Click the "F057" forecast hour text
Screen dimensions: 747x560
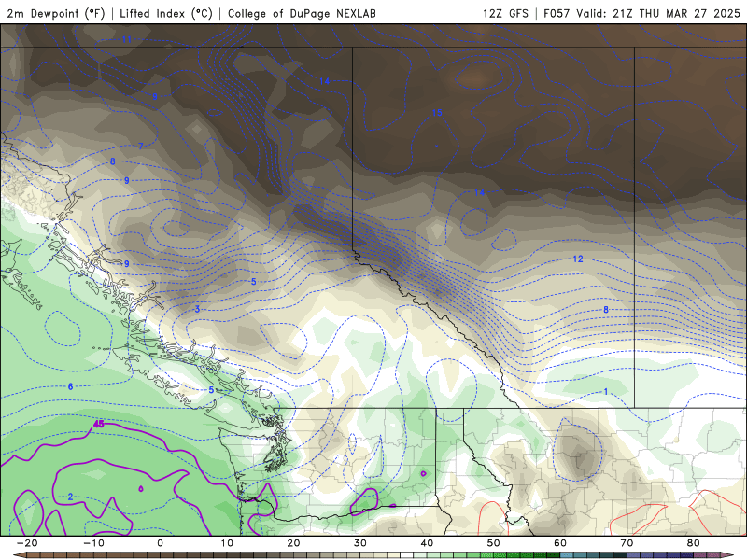point(557,13)
